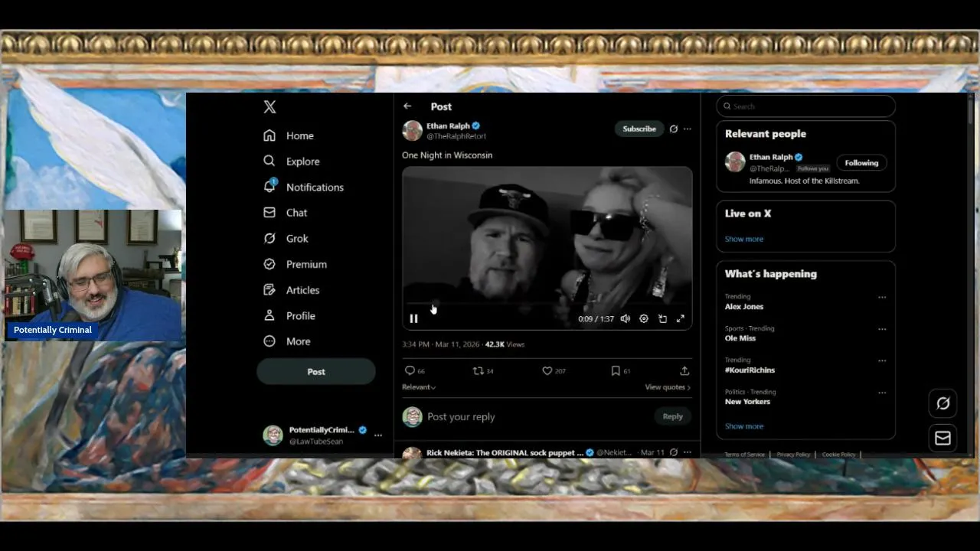Click Show more under Live on X
This screenshot has height=551, width=980.
(x=744, y=239)
